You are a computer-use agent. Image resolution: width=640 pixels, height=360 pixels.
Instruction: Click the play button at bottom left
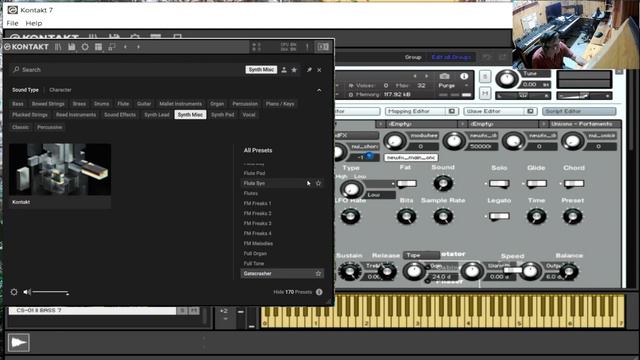click(x=18, y=342)
